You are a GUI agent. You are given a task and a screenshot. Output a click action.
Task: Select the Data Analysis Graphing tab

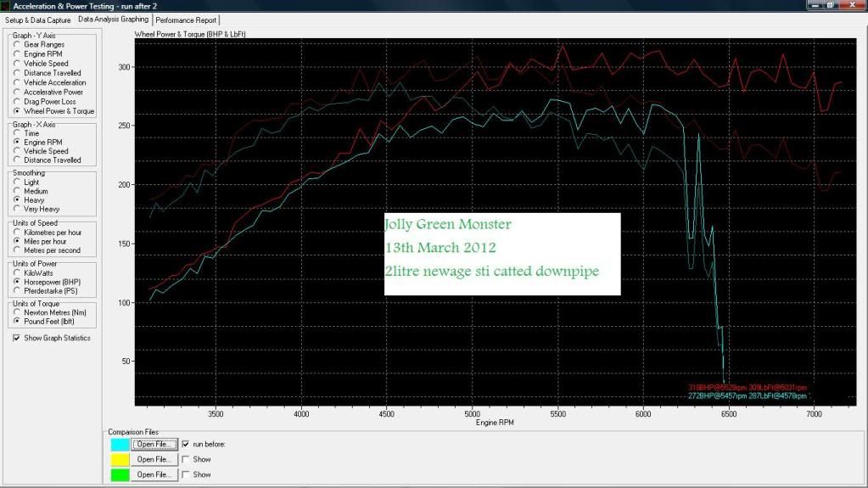[113, 19]
